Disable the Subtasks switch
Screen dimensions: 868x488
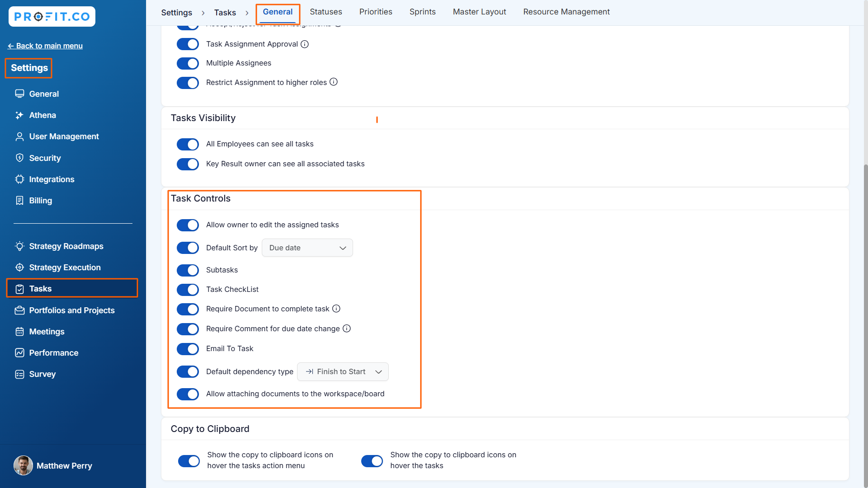pos(188,270)
